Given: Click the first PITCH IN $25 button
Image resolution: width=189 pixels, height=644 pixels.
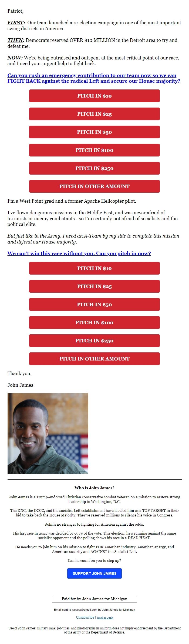Looking at the screenshot, I should [x=94, y=114].
